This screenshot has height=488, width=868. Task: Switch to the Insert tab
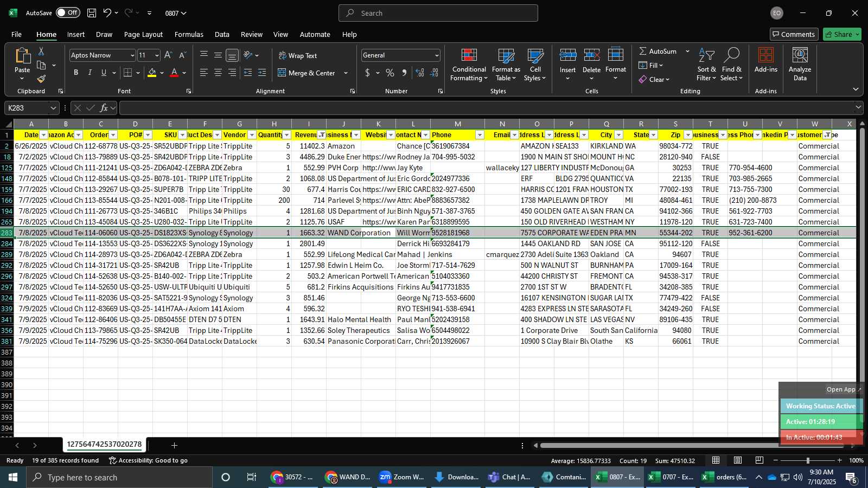(x=76, y=34)
